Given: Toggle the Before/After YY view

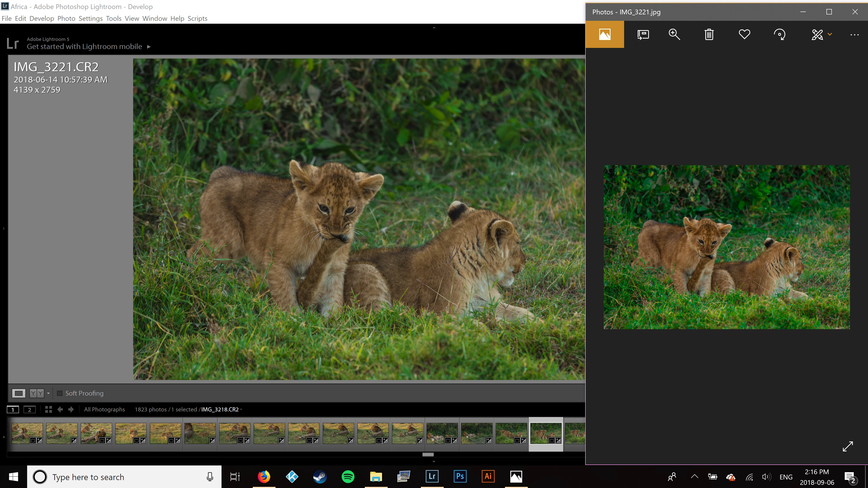Looking at the screenshot, I should (37, 393).
